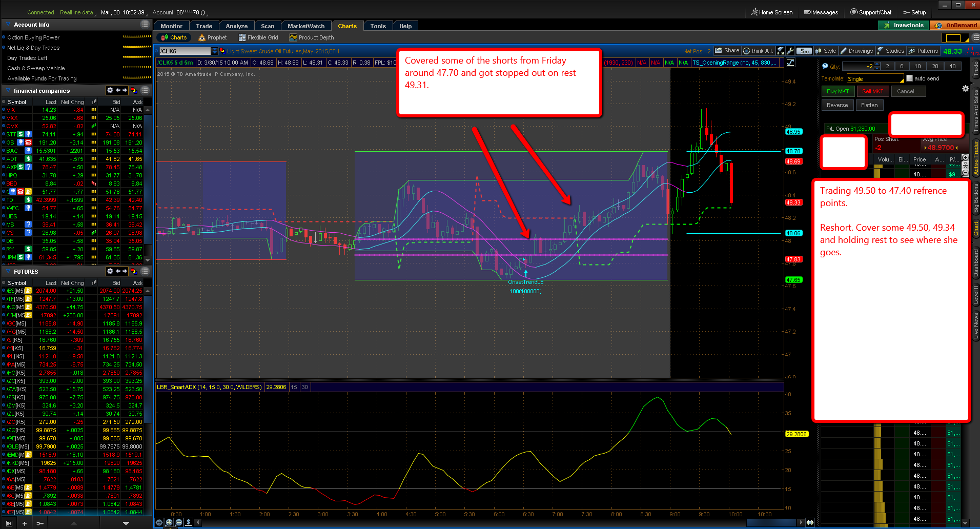Collapse the Account Info panel

click(x=8, y=24)
